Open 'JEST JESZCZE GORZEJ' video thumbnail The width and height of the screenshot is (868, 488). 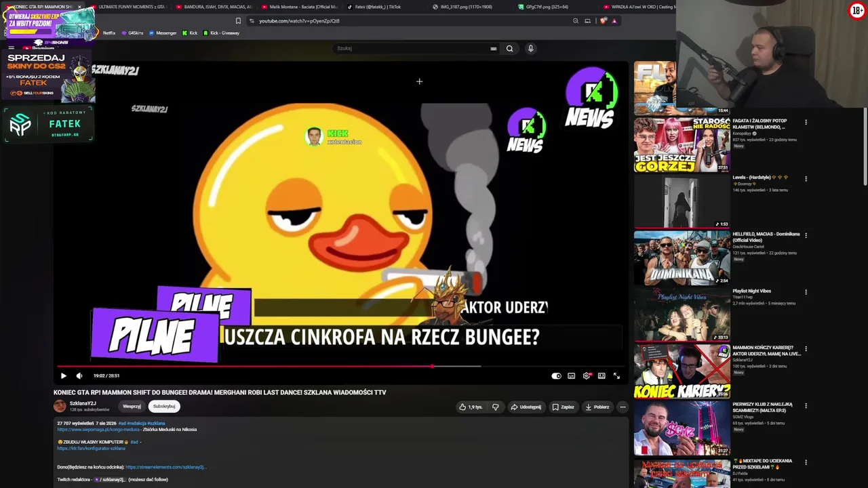(682, 144)
